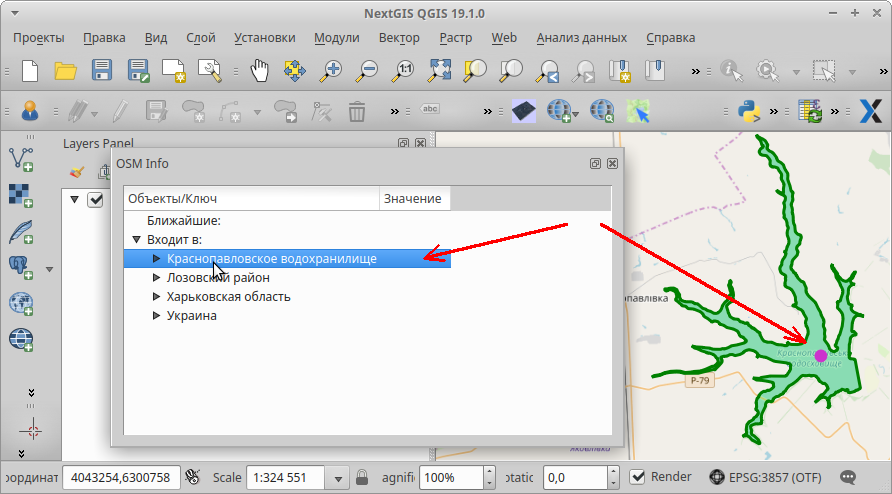Click the Python console icon
The image size is (892, 494).
click(749, 111)
